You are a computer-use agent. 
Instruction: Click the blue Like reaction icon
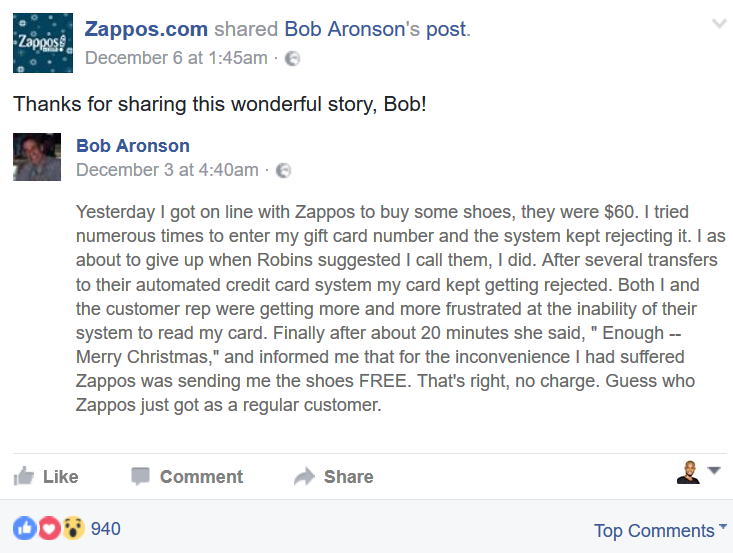coord(24,528)
